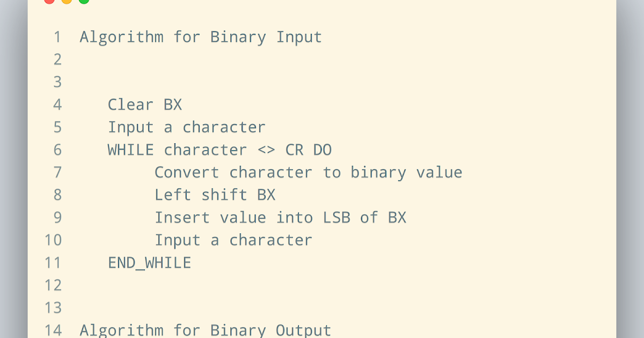Click the first 'Input a character' line
This screenshot has height=338, width=644.
click(x=187, y=127)
